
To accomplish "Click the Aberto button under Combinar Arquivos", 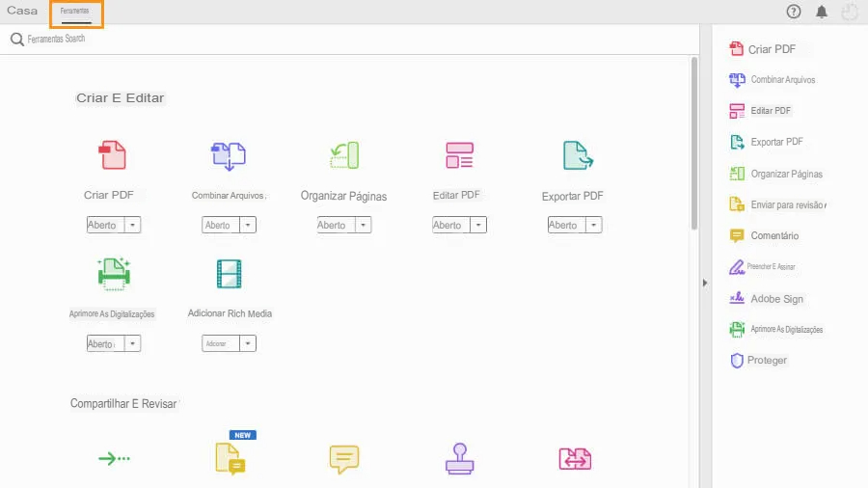I will [221, 225].
